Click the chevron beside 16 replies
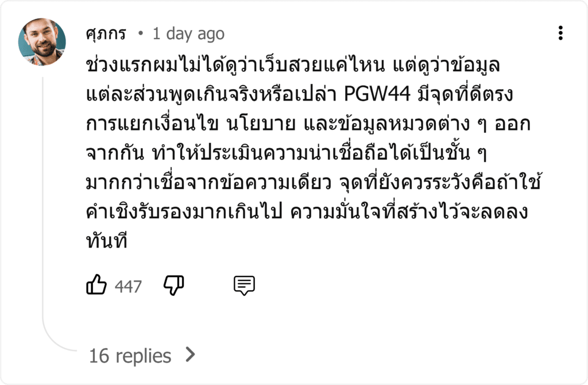Screen dimensions: 588x385 [191, 355]
